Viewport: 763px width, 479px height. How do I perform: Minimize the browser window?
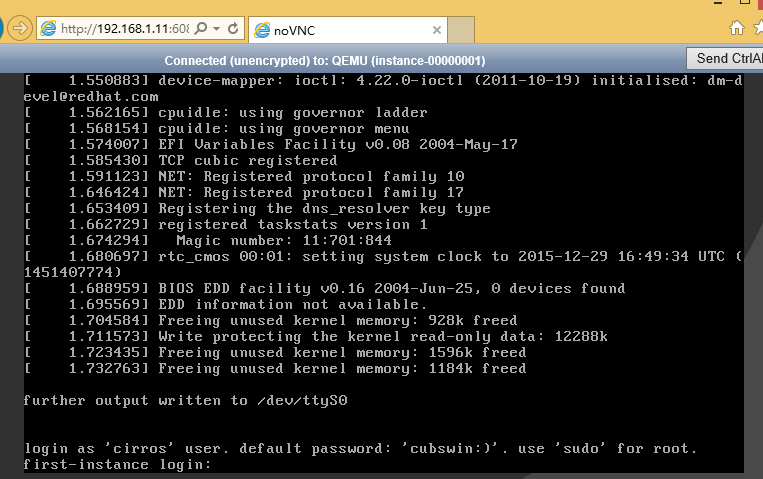[x=718, y=2]
